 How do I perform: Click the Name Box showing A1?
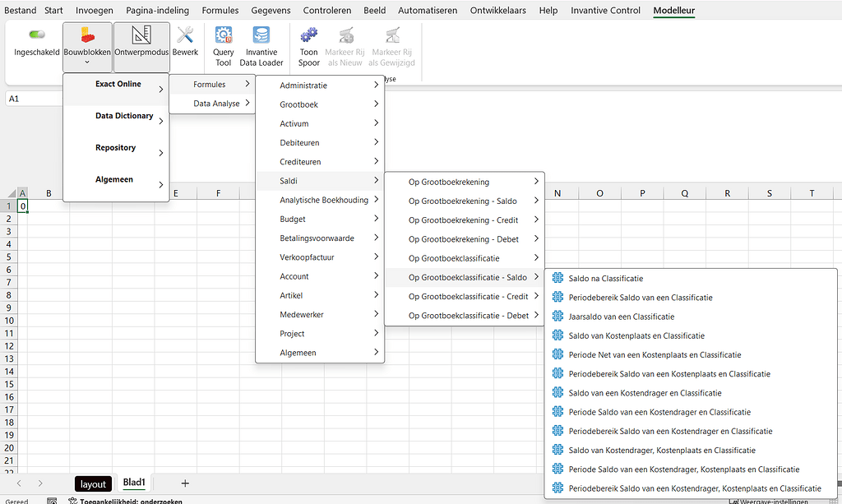click(33, 97)
